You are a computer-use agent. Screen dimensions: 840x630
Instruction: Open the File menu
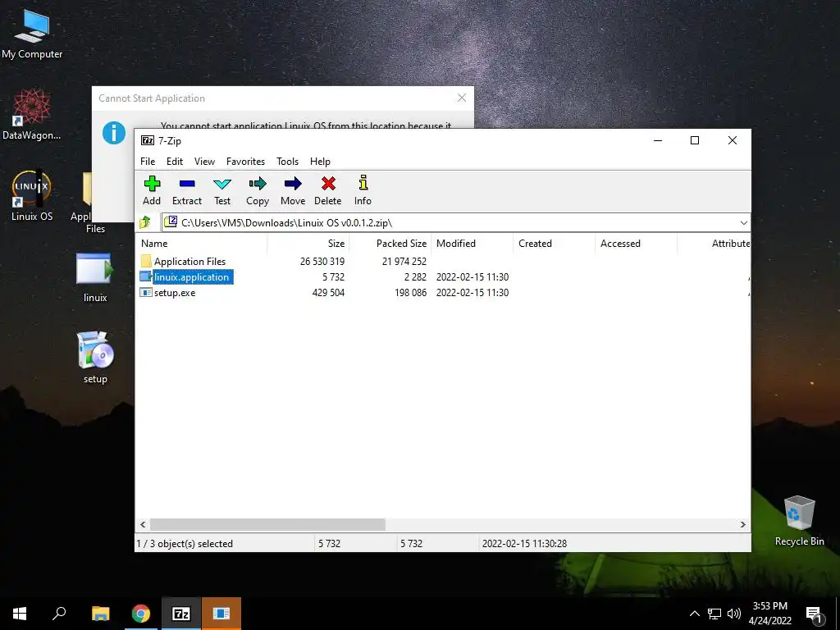(148, 162)
